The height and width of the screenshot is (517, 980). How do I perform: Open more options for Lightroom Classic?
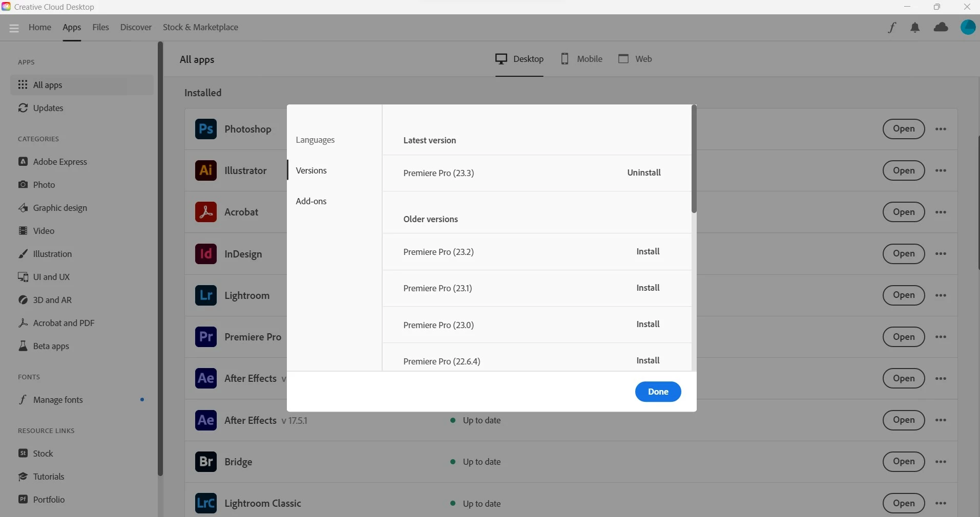point(941,503)
